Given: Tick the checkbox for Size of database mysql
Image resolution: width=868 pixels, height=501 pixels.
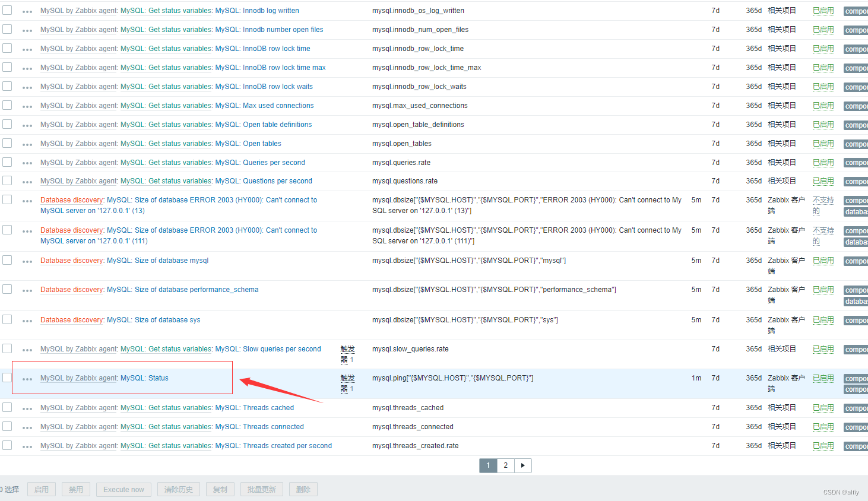Looking at the screenshot, I should click(7, 260).
